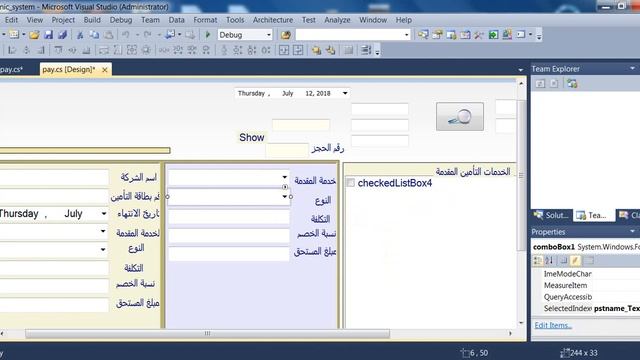Open the Build menu

92,20
